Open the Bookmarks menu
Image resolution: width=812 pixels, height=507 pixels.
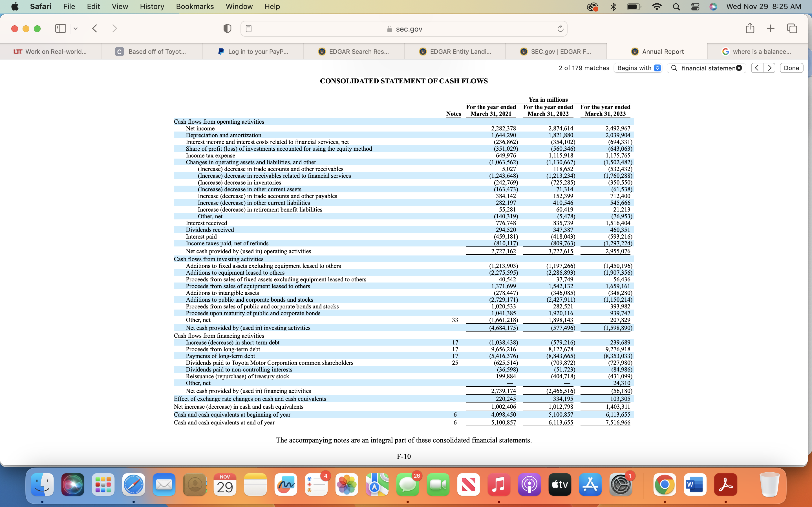click(x=195, y=6)
